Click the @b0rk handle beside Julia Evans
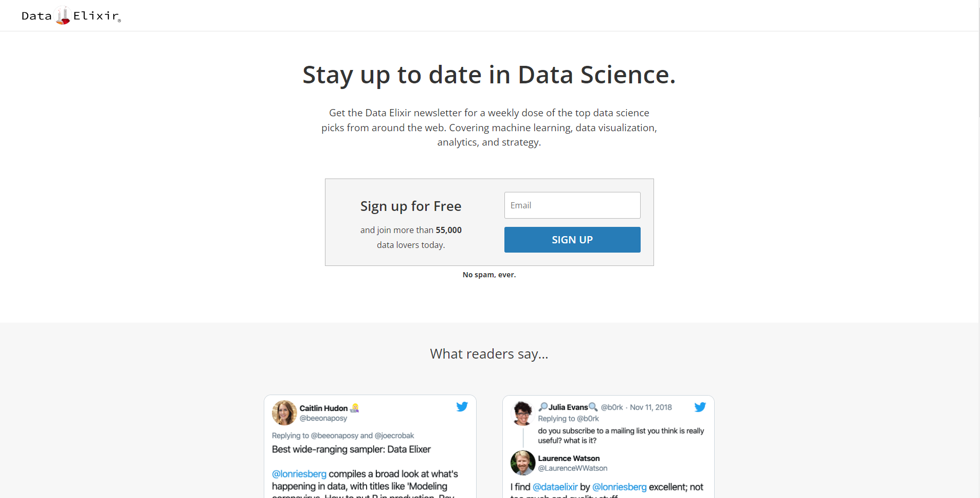The width and height of the screenshot is (980, 498). [x=612, y=407]
